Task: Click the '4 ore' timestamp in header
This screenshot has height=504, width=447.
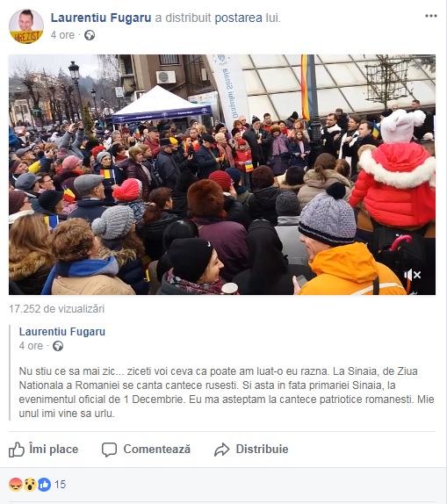Action: 62,35
